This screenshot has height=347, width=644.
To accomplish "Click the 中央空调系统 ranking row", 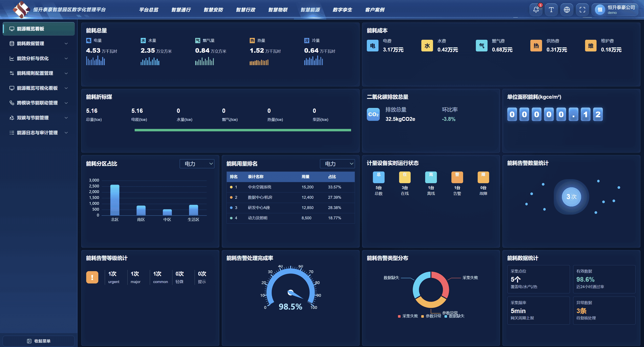I will 291,187.
